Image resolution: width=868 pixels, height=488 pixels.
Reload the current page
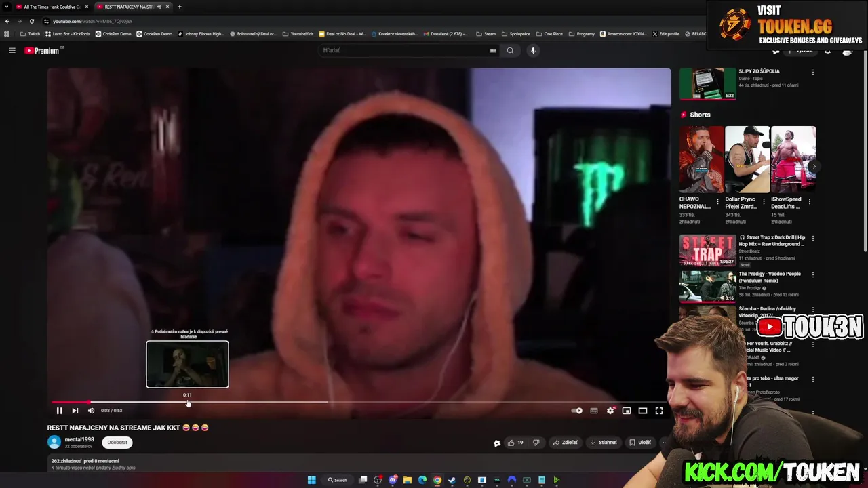point(31,21)
